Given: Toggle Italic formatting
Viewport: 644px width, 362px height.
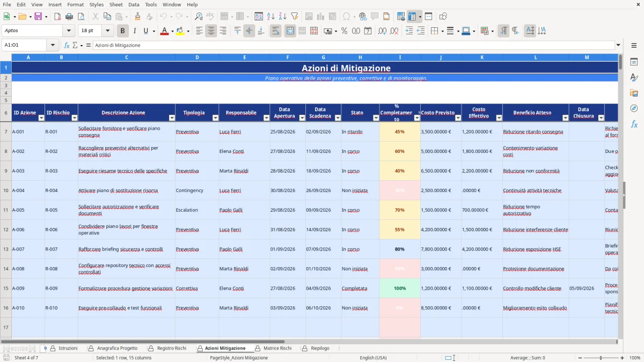Looking at the screenshot, I should [134, 31].
